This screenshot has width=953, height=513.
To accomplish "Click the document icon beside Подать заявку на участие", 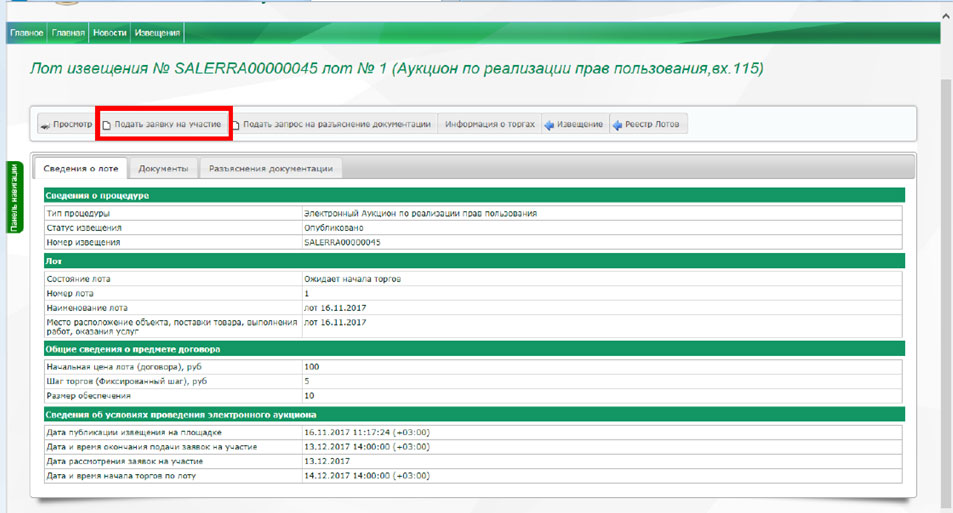I will point(106,125).
